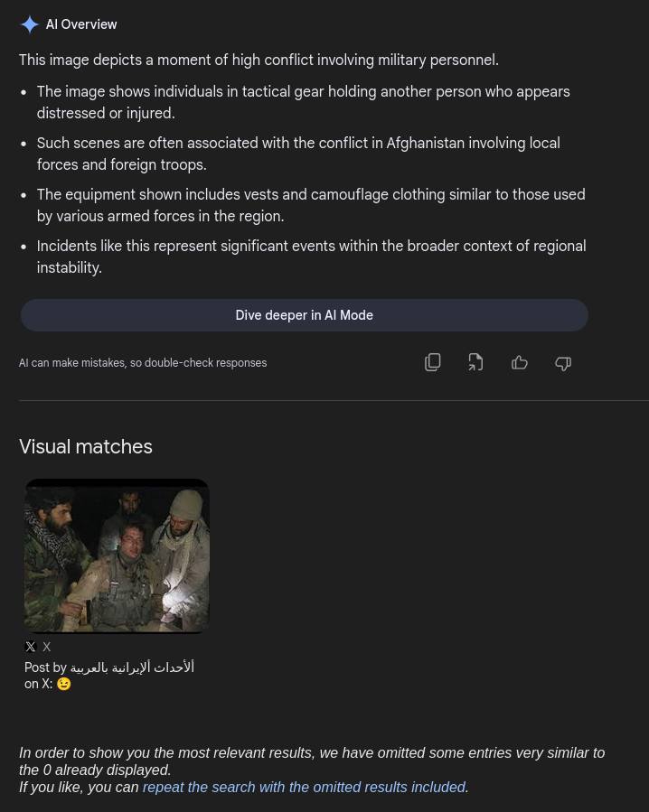Viewport: 649px width, 812px height.
Task: Click the share arrow icon below the overview
Action: [475, 362]
